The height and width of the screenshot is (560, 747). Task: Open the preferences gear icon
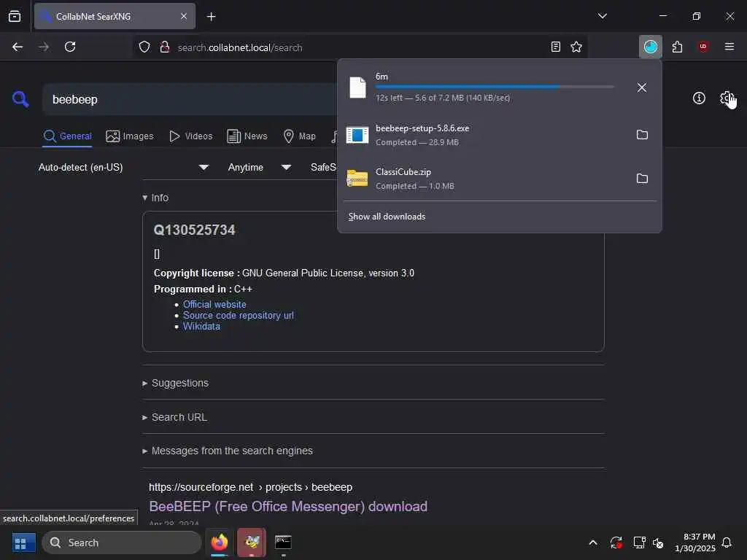tap(727, 98)
